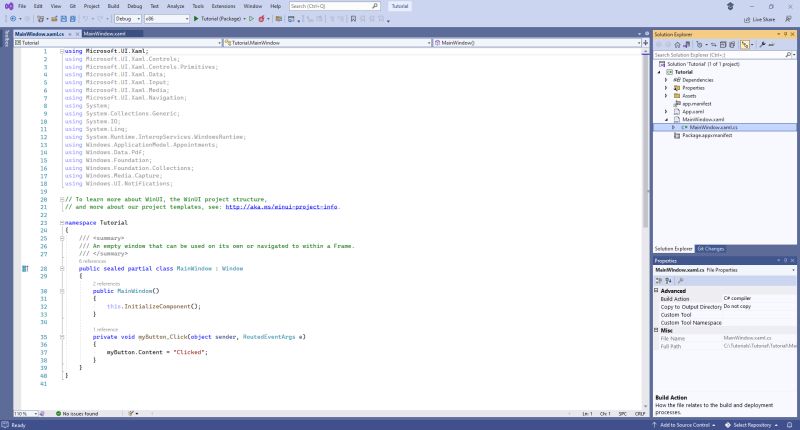Open the Extensions menu
The image size is (800, 430).
tap(223, 6)
